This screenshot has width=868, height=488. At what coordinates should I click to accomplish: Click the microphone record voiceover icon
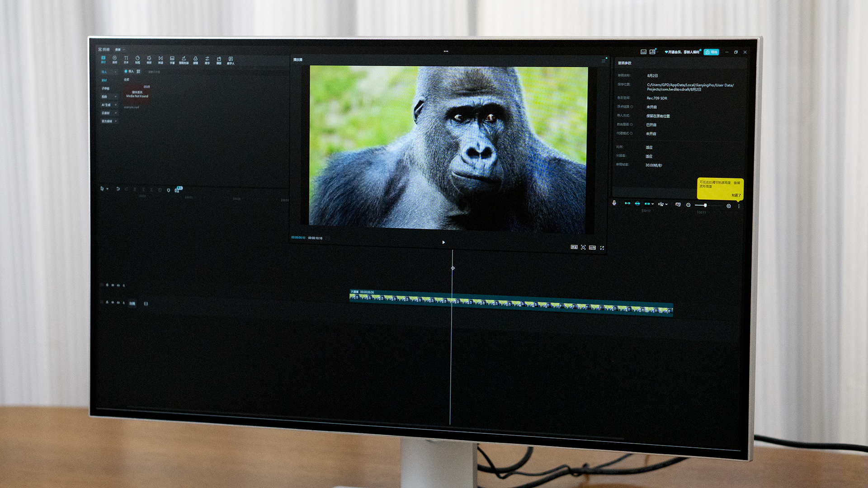tap(614, 203)
